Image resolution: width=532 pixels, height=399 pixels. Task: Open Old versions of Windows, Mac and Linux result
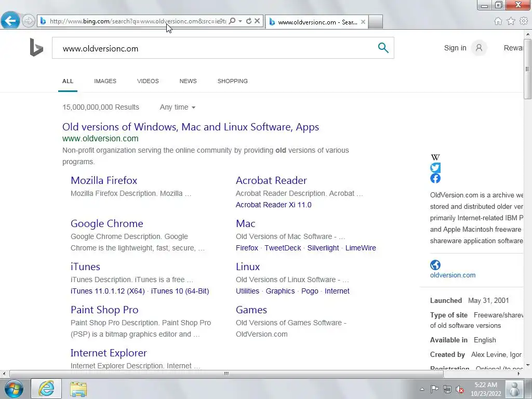tap(191, 127)
